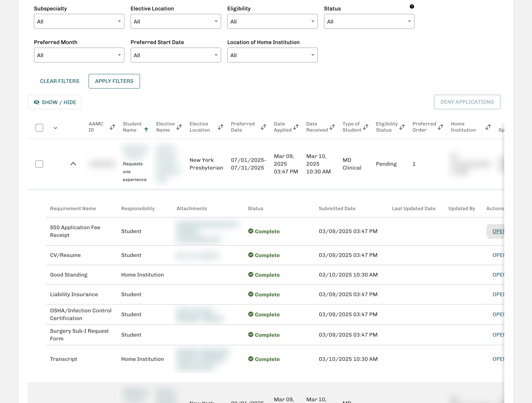Open the Liability Insurance requirement

click(498, 294)
